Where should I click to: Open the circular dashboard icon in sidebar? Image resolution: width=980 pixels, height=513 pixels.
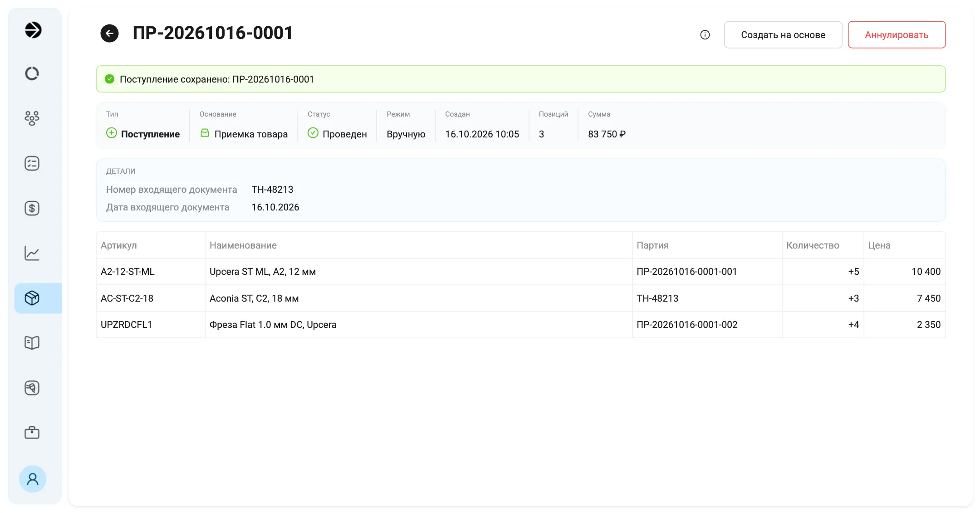point(32,73)
